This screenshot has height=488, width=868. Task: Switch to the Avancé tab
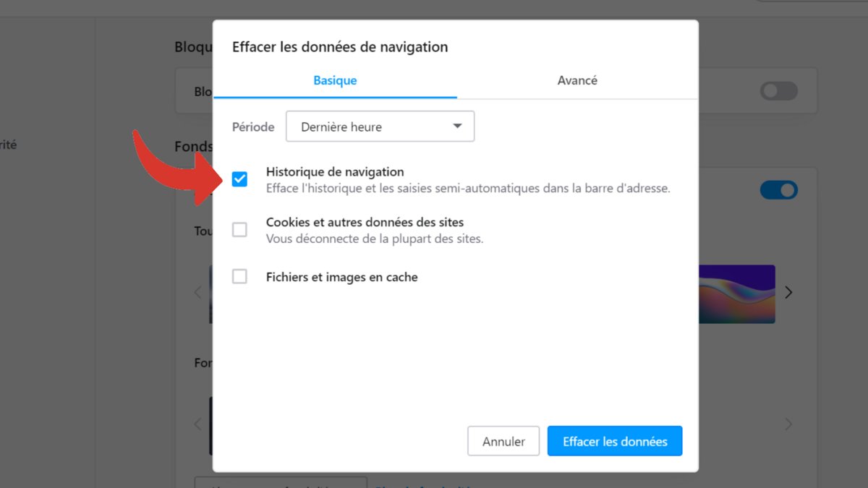(x=577, y=80)
